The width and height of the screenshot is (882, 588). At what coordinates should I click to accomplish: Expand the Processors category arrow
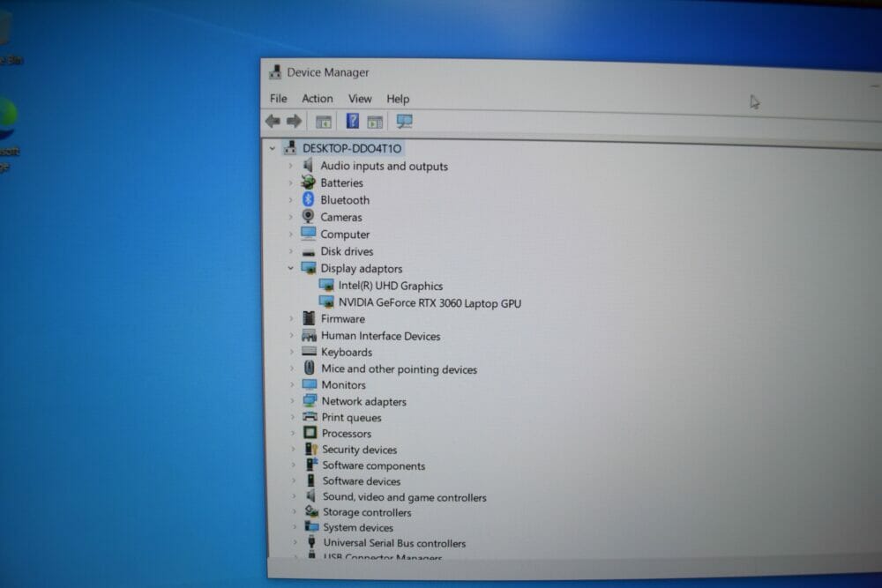point(293,433)
